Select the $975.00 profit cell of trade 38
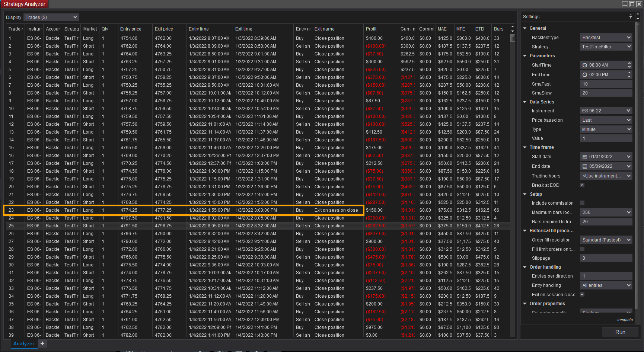The height and width of the screenshot is (352, 644). tap(380, 327)
